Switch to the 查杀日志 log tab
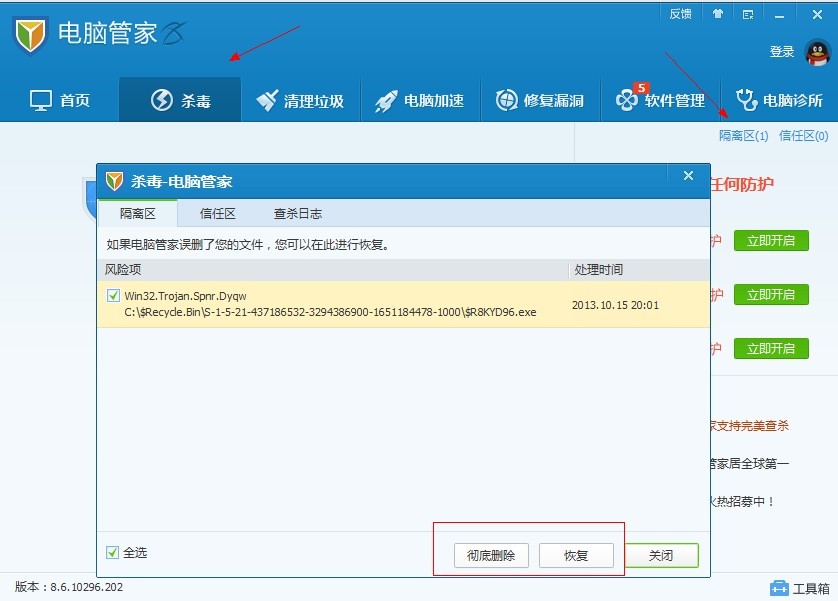Viewport: 838px width, 601px height. pyautogui.click(x=298, y=214)
